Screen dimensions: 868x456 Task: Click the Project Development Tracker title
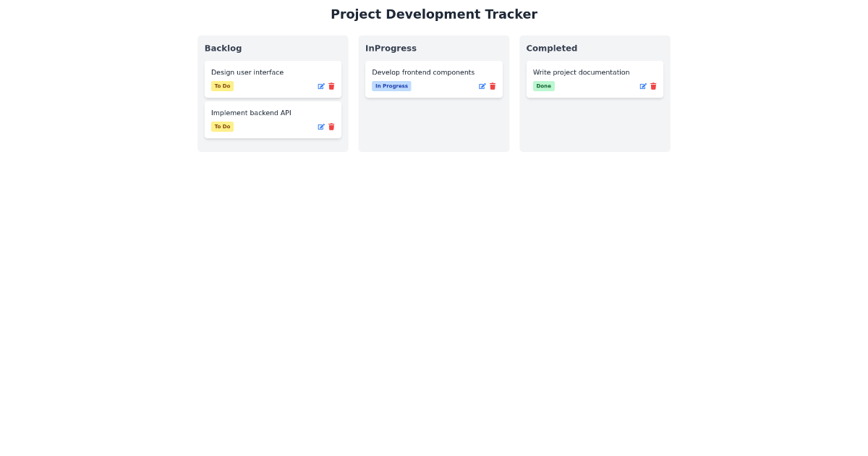tap(434, 14)
